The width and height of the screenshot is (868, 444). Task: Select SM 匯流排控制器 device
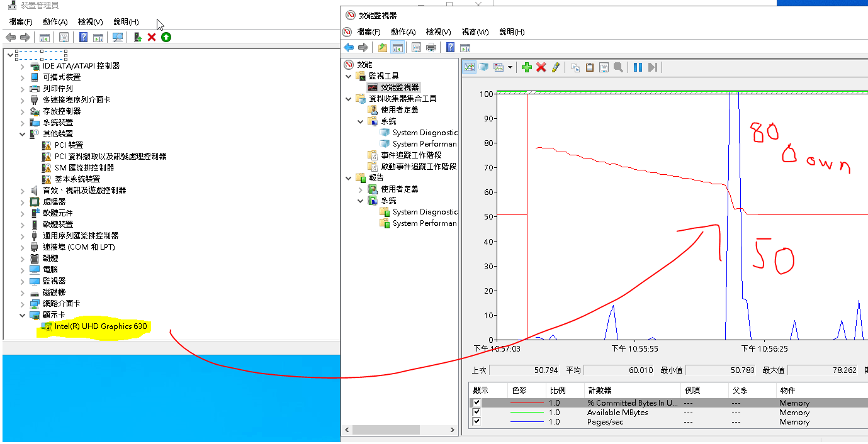(84, 168)
